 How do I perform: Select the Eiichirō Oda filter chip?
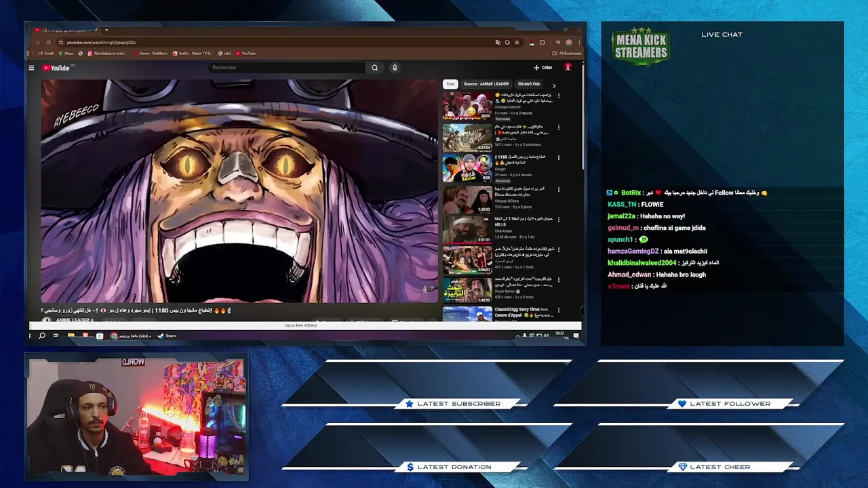click(529, 84)
